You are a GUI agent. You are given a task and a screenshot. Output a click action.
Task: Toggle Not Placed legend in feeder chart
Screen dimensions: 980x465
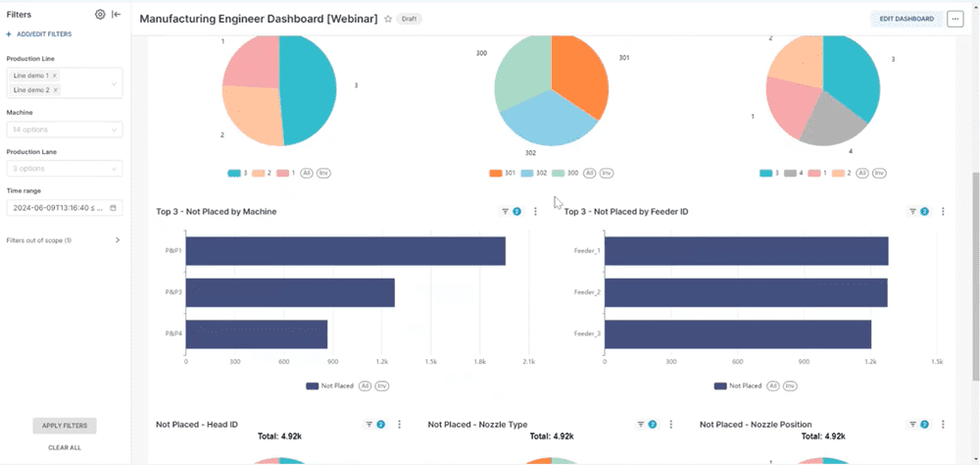tap(738, 387)
